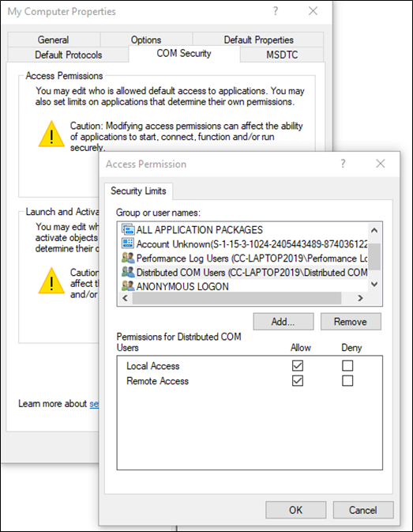The width and height of the screenshot is (413, 532).
Task: Click the Remove button
Action: tap(351, 321)
